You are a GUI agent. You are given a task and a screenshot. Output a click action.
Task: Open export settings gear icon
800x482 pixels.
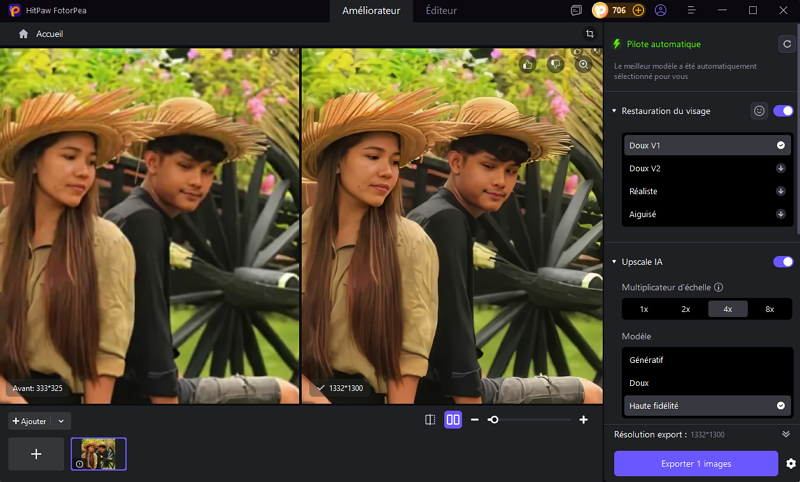point(791,463)
